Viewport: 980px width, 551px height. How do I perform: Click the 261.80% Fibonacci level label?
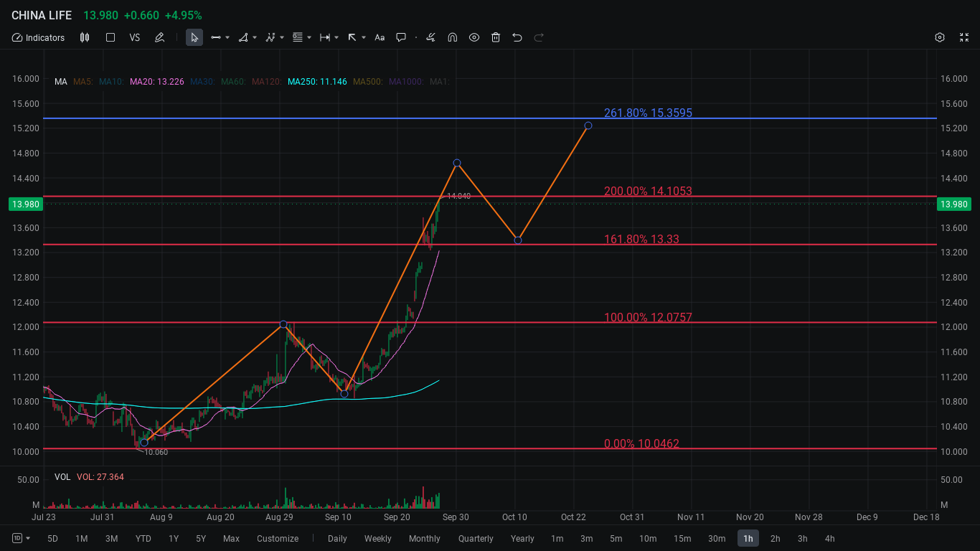(647, 113)
